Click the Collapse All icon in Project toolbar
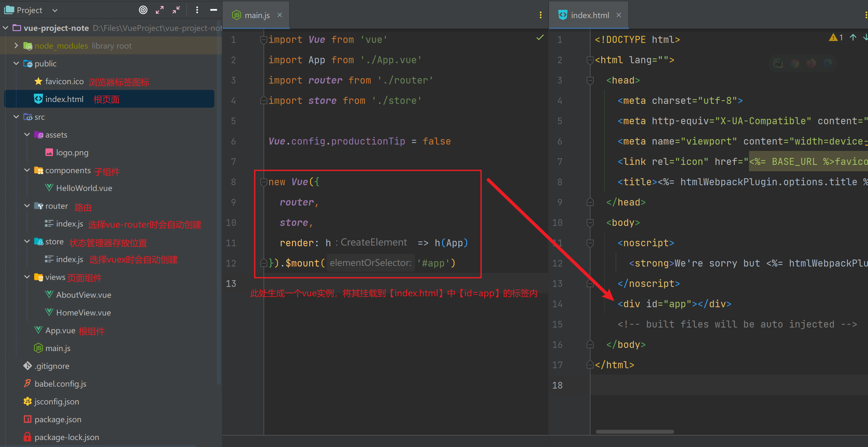The height and width of the screenshot is (447, 868). tap(176, 10)
